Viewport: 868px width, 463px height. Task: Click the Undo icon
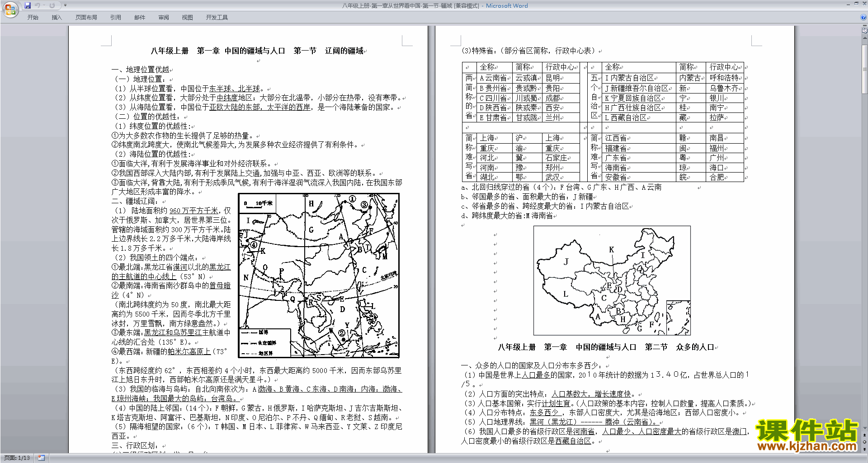[38, 5]
